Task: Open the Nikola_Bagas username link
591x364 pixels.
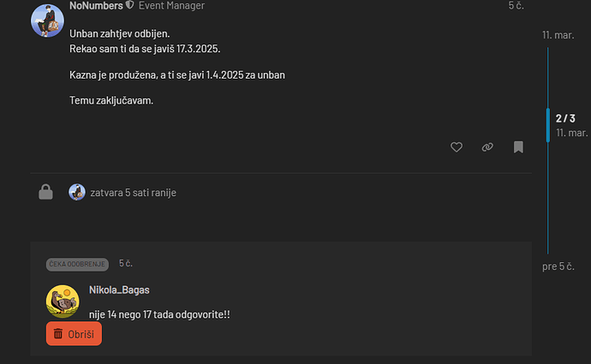Action: coord(119,289)
